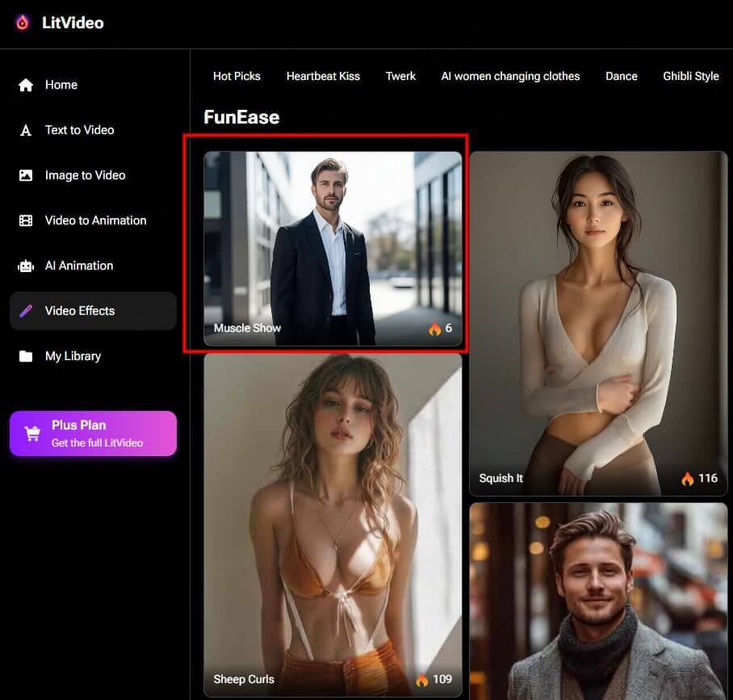Open the Twerk category tab
Image resolution: width=733 pixels, height=700 pixels.
(x=400, y=76)
